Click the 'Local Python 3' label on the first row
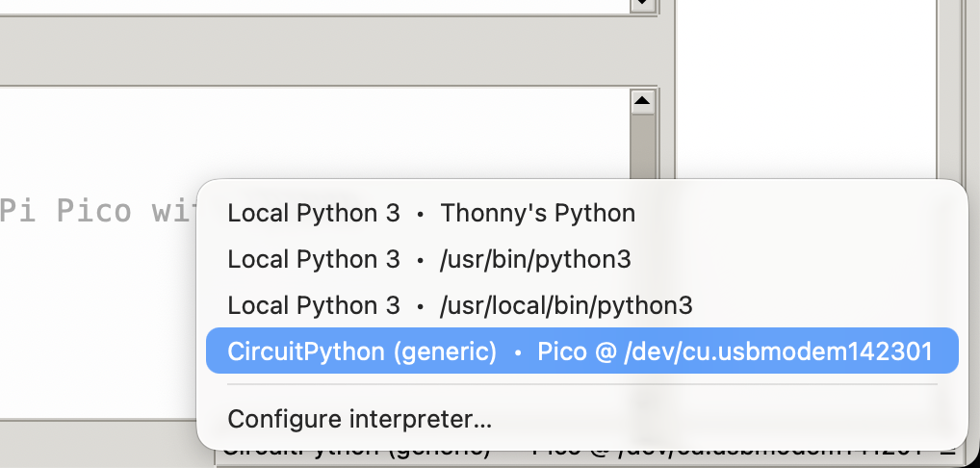Screen dimensions: 980x468 click(x=313, y=213)
